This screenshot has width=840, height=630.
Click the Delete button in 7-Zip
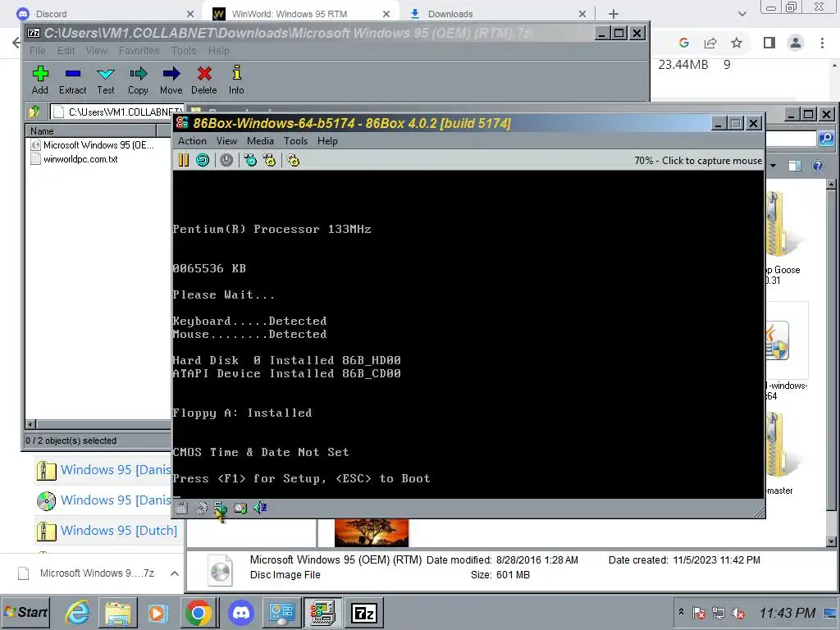(204, 80)
